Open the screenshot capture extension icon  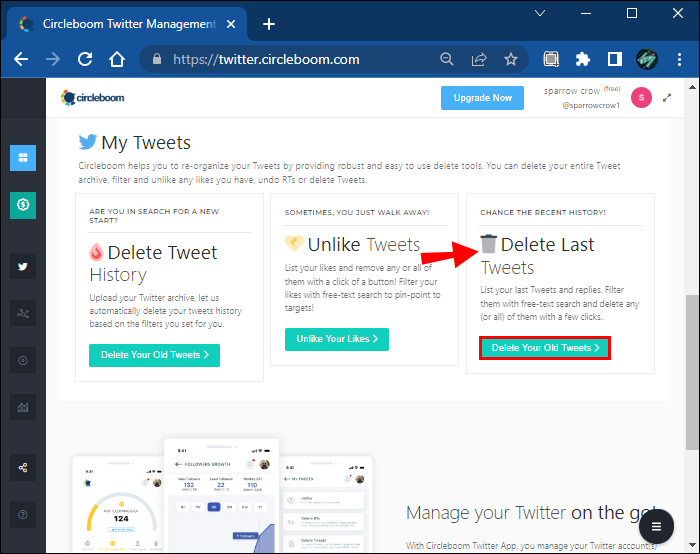tap(551, 59)
